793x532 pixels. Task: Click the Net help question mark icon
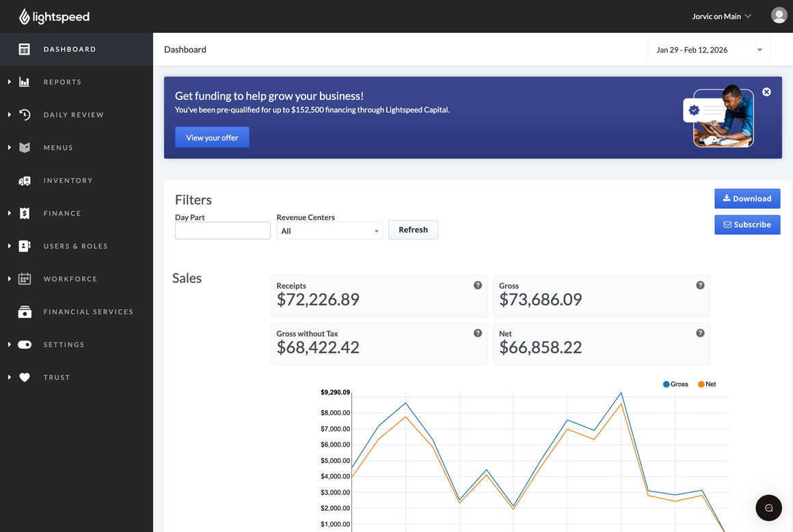pyautogui.click(x=700, y=333)
